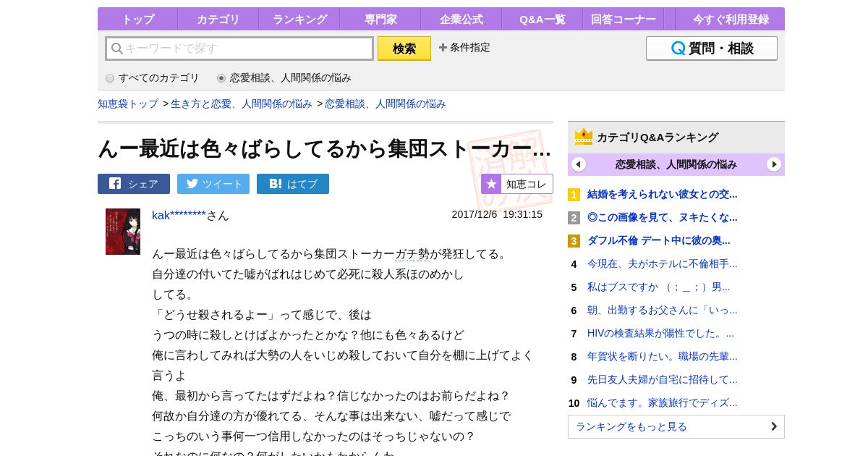Open the カテゴリ tab
868x456 pixels.
pyautogui.click(x=218, y=19)
